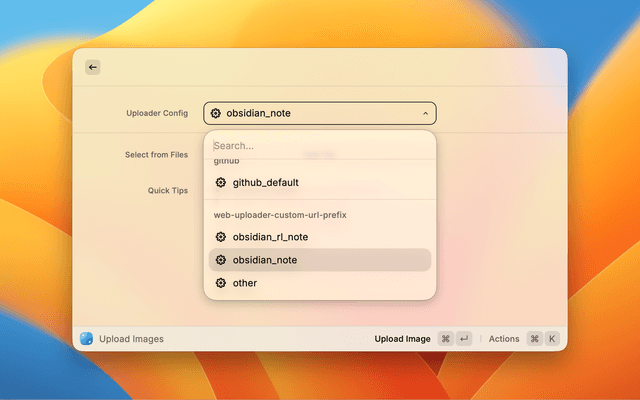This screenshot has height=400, width=640.
Task: Click the chevron arrow in Uploader Config
Action: (x=425, y=114)
